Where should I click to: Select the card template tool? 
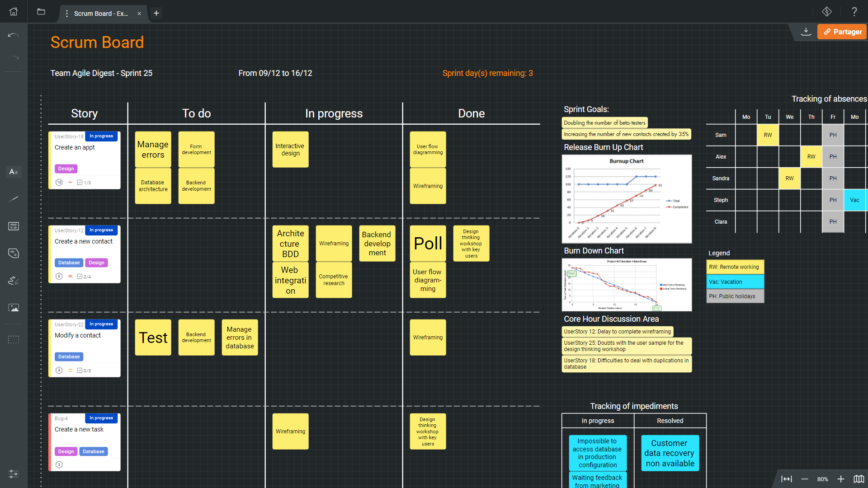click(x=14, y=226)
